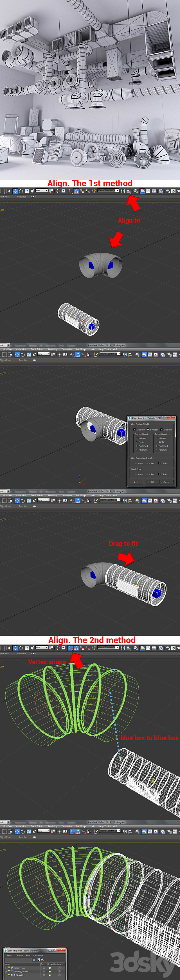This screenshot has height=980, width=180.
Task: Clear the Scene Explorer search with X icon
Action: pos(34,960)
